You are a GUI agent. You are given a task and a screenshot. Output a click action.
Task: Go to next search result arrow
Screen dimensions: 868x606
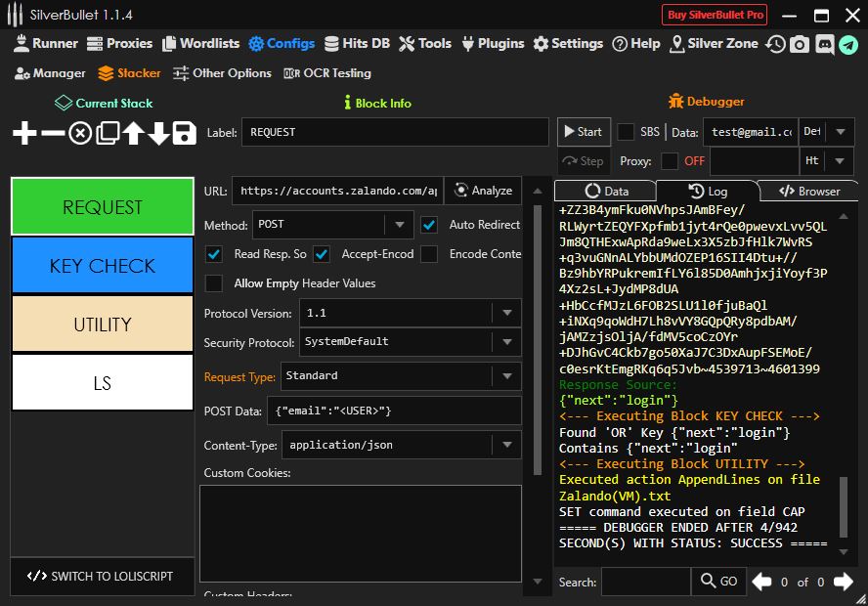pos(844,582)
